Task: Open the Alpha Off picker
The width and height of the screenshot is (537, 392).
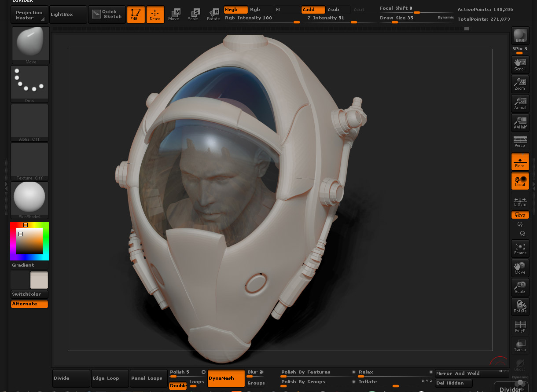Action: click(x=29, y=123)
